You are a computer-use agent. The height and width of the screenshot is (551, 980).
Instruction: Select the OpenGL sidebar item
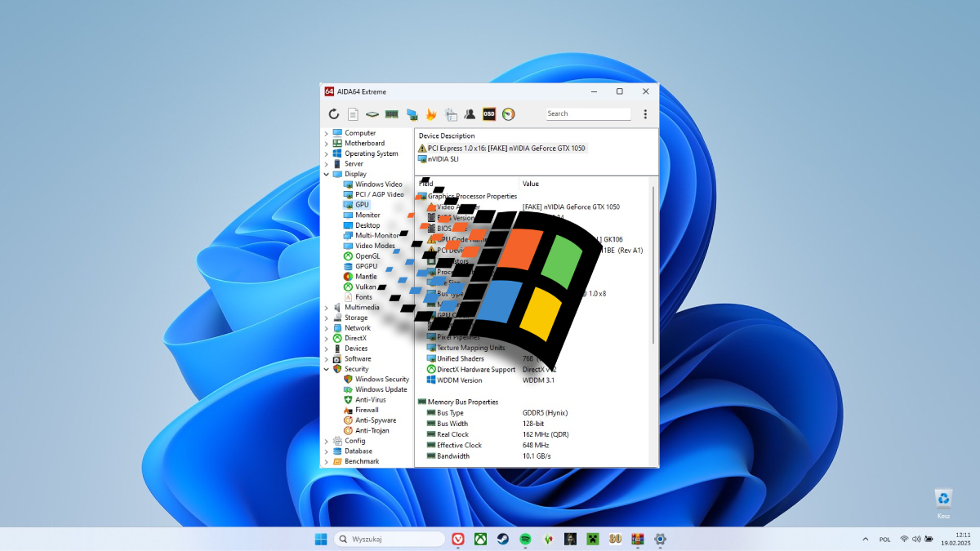point(367,256)
